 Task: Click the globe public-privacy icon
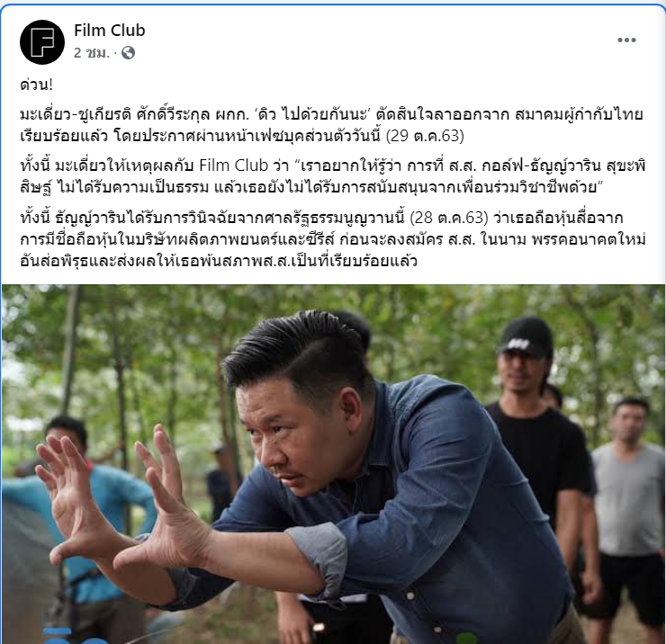coord(129,53)
